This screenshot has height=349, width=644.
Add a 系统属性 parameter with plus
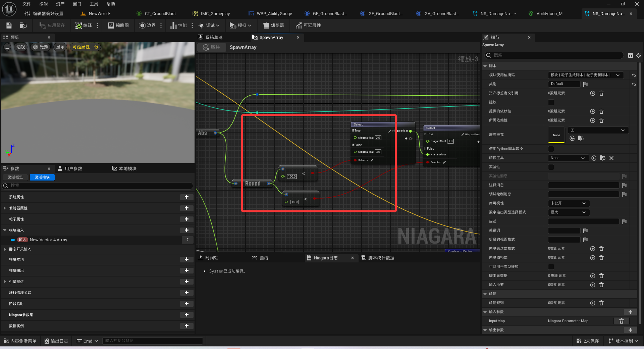[x=186, y=197]
